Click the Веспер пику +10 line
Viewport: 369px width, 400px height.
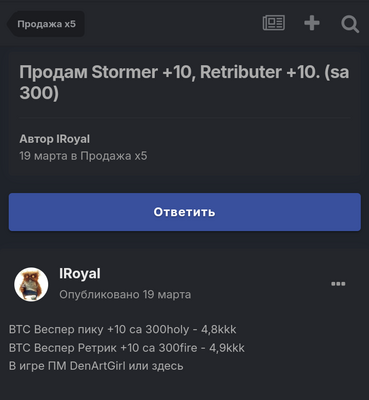pyautogui.click(x=122, y=329)
